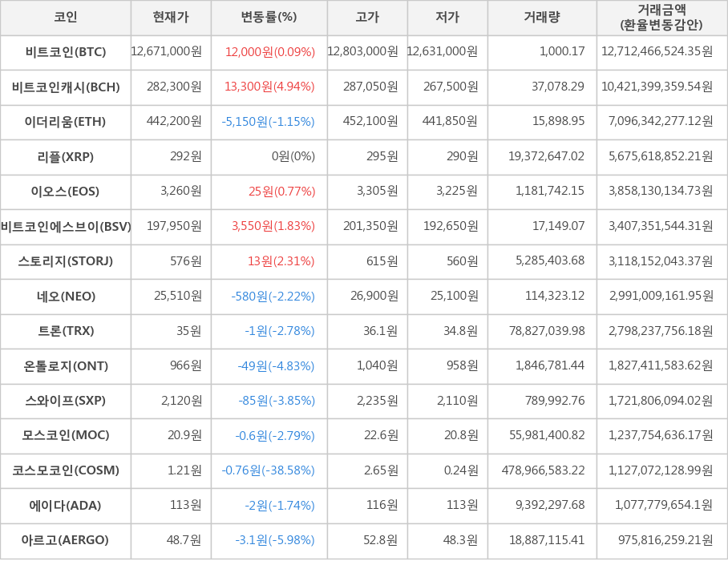This screenshot has height=561, width=728.
Task: Click the 거래량 column header
Action: [542, 17]
